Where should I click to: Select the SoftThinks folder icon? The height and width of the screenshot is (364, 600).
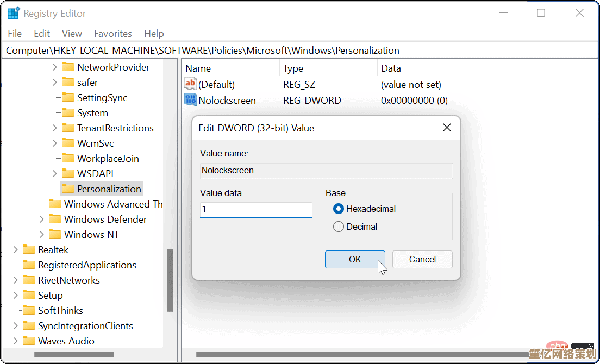tap(29, 310)
